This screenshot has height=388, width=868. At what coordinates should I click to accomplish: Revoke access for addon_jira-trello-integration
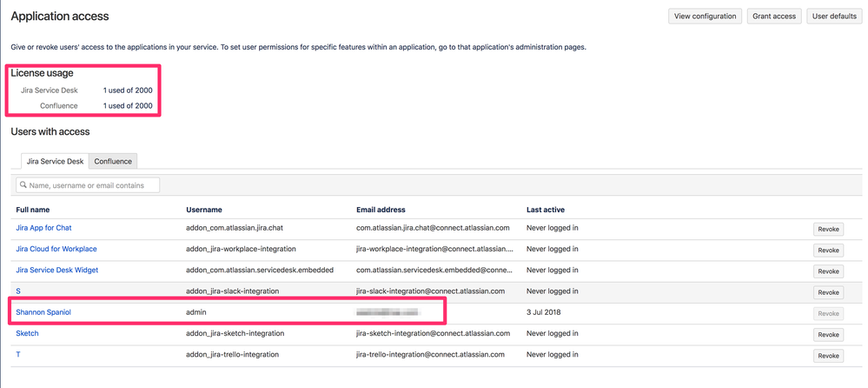(828, 355)
